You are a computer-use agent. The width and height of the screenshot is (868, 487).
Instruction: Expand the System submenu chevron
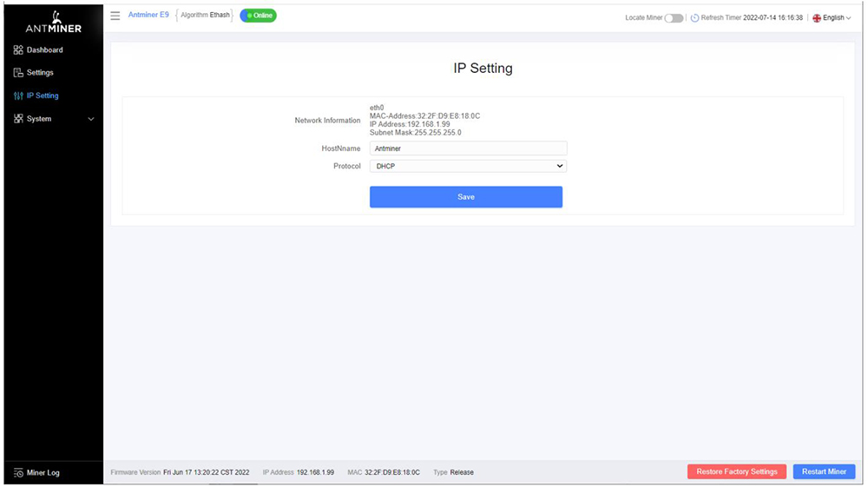point(91,119)
